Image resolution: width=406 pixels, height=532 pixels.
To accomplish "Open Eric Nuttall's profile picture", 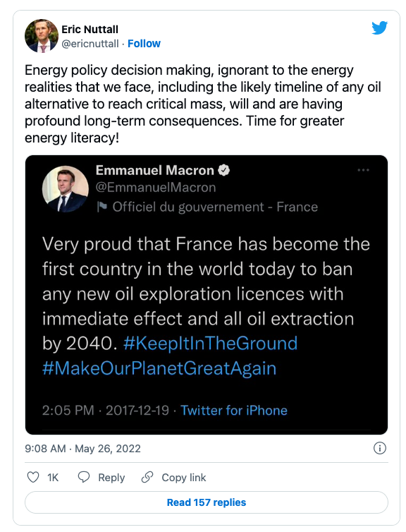I will tap(42, 36).
